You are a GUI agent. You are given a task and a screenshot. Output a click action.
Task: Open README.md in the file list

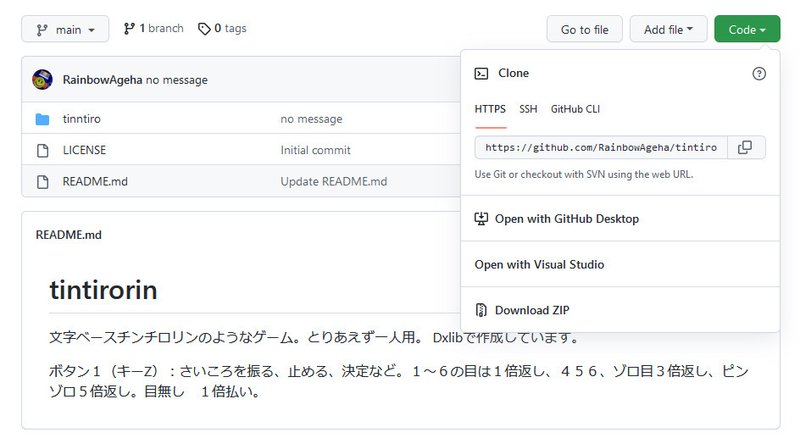click(x=95, y=181)
